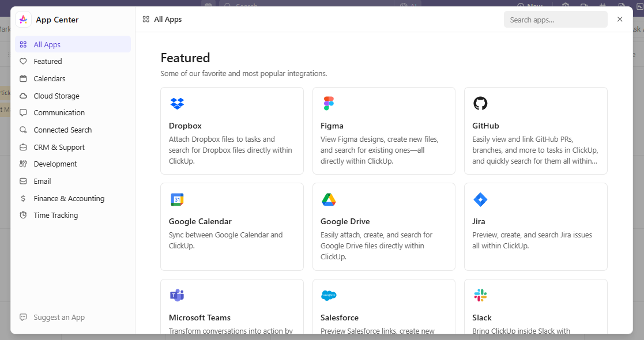Image resolution: width=644 pixels, height=340 pixels.
Task: Open the Calendars category
Action: tap(73, 78)
